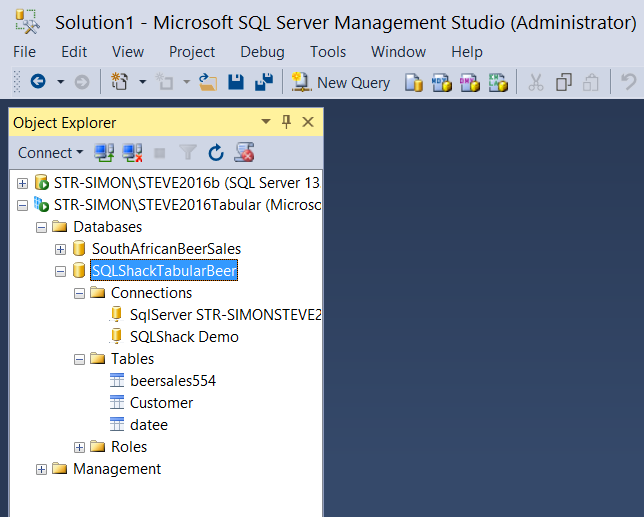Open the Connect dropdown in Object Explorer
Image resolution: width=644 pixels, height=517 pixels.
click(x=50, y=153)
